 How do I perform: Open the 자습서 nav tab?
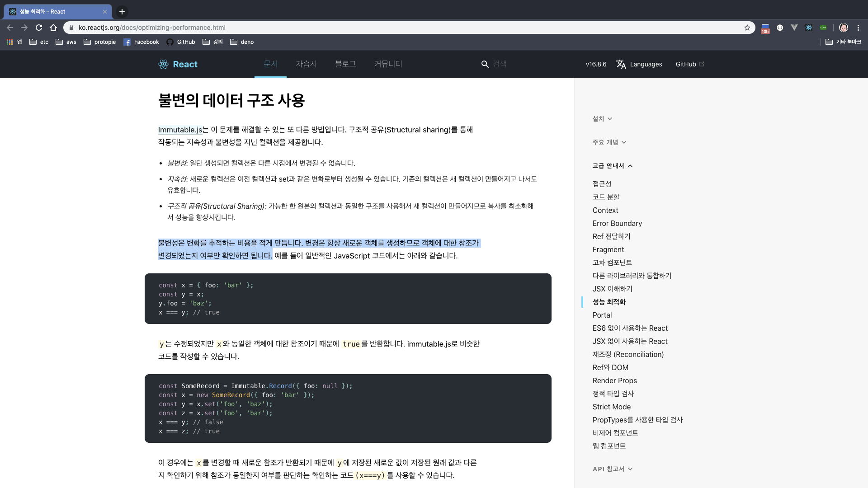(306, 64)
